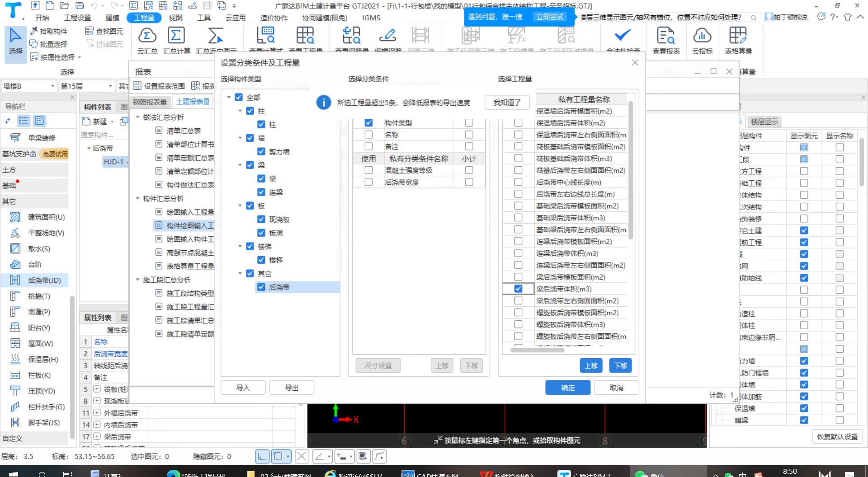Collapse 做法汇总分析 in the report tree
This screenshot has height=477, width=868.
(x=138, y=117)
